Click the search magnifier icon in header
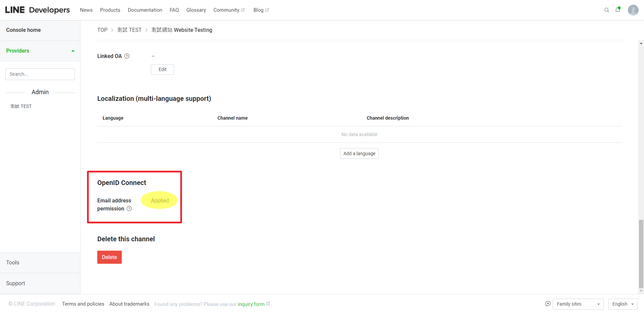644x314 pixels. pyautogui.click(x=606, y=10)
